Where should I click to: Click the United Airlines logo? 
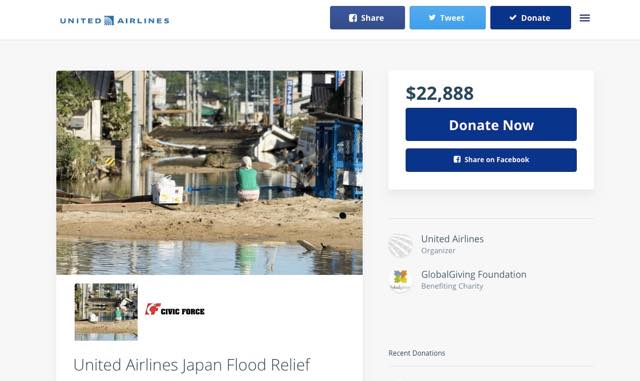pos(115,20)
